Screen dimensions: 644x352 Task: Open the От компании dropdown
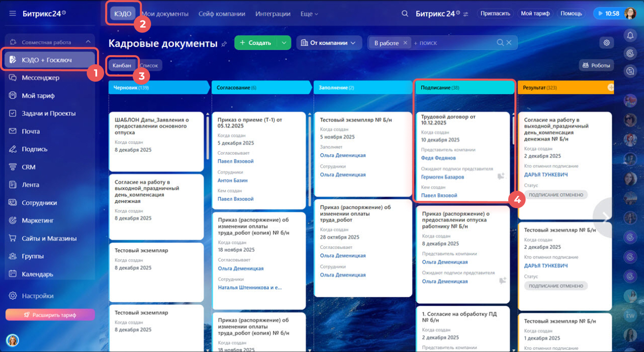click(x=329, y=43)
